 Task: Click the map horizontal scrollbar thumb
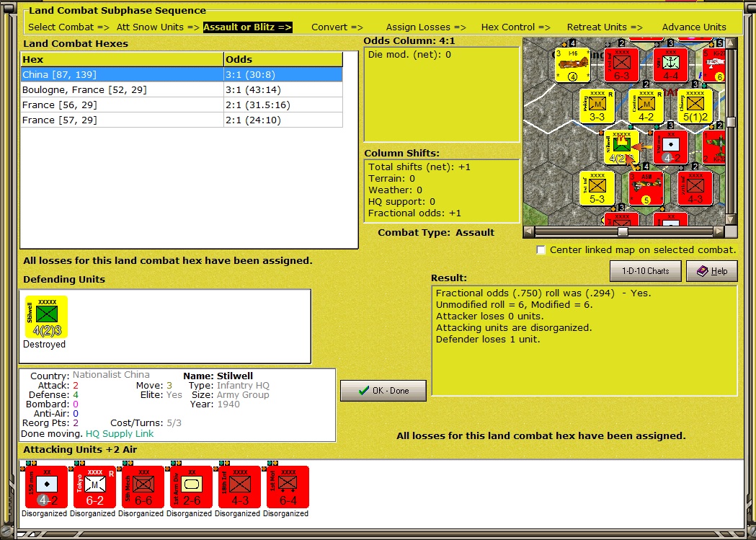pyautogui.click(x=623, y=231)
